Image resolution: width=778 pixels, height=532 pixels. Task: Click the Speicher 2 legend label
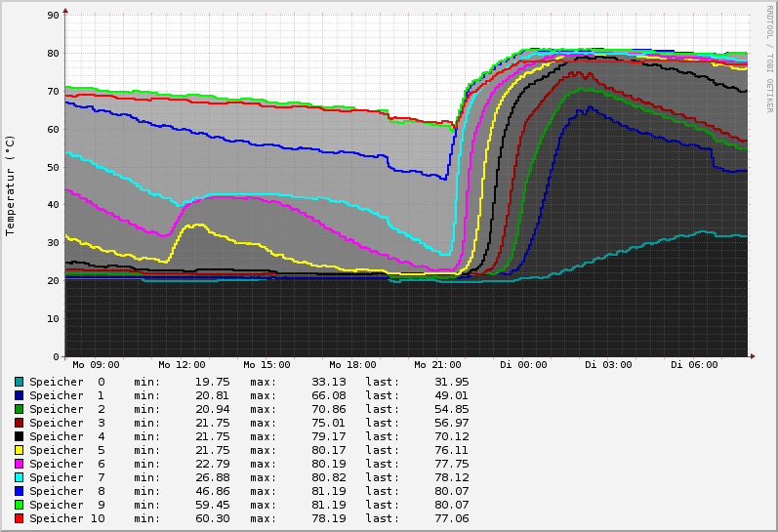coord(66,409)
